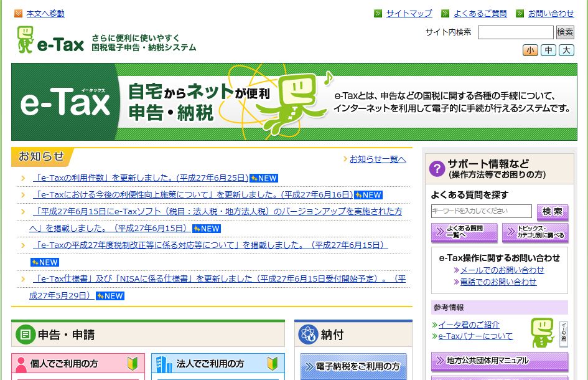Focus the キーワードを入力してください FAQ field
This screenshot has height=380, width=588.
pyautogui.click(x=482, y=211)
